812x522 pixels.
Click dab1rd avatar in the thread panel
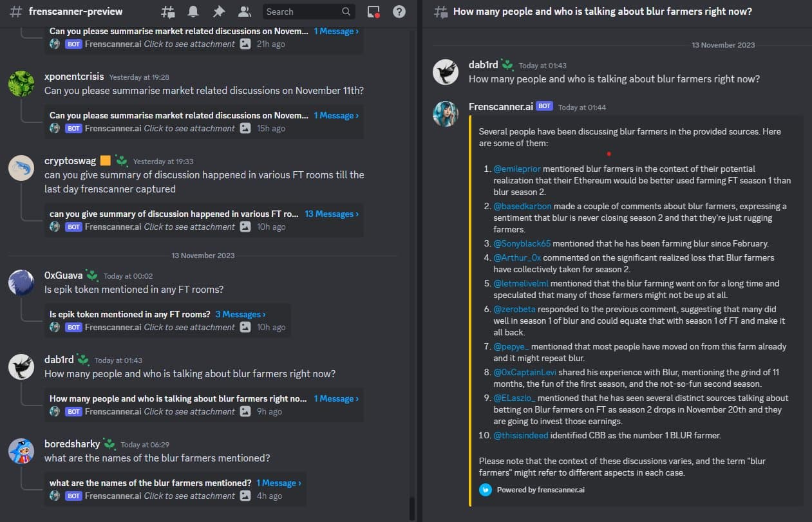[446, 72]
